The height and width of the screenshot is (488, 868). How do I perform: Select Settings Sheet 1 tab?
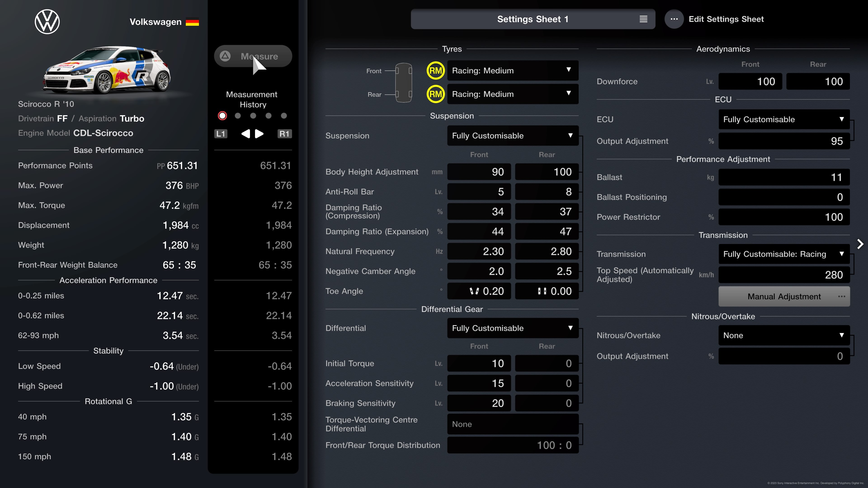[x=532, y=19]
